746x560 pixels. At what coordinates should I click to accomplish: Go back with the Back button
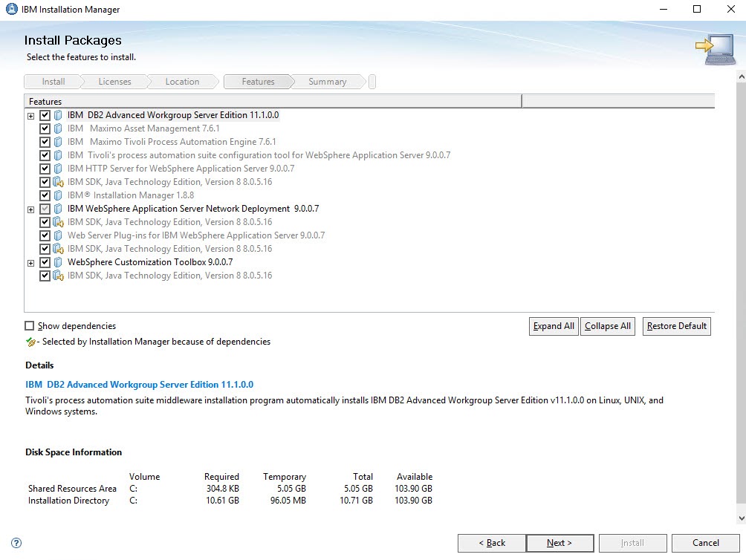pyautogui.click(x=492, y=543)
